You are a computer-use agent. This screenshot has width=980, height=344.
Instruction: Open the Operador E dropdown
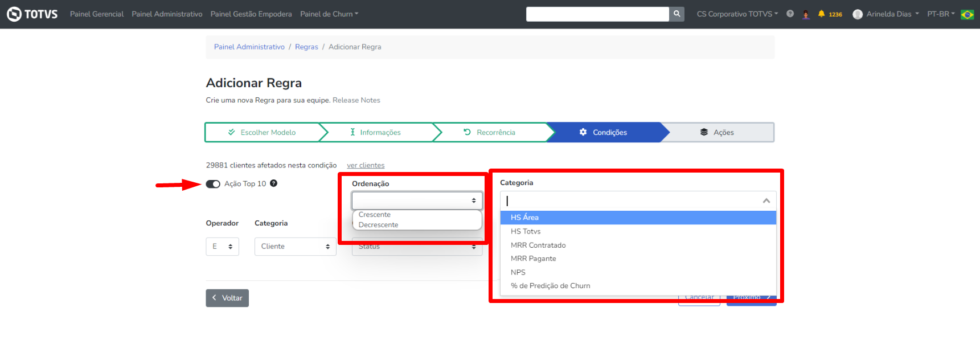(222, 247)
